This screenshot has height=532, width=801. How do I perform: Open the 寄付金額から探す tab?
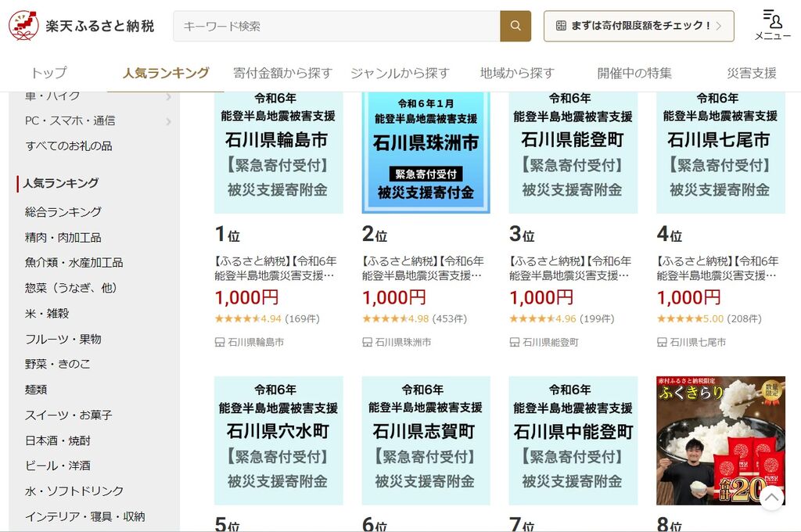coord(283,73)
